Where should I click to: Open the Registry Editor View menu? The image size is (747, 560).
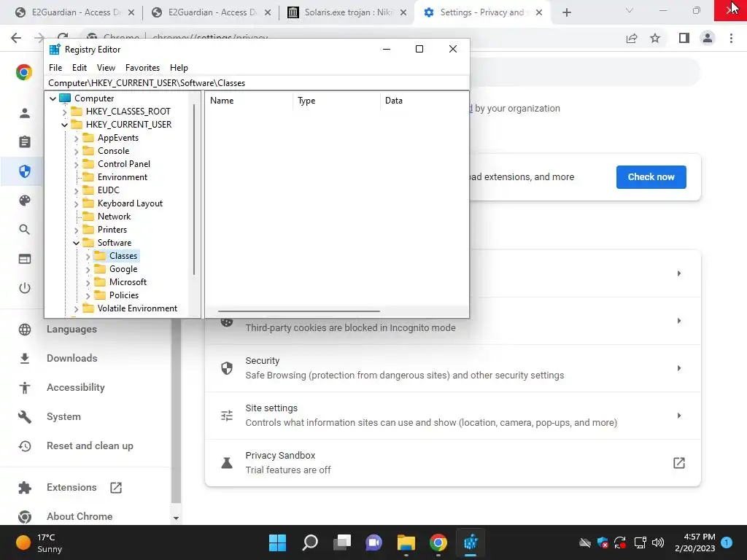click(x=106, y=68)
